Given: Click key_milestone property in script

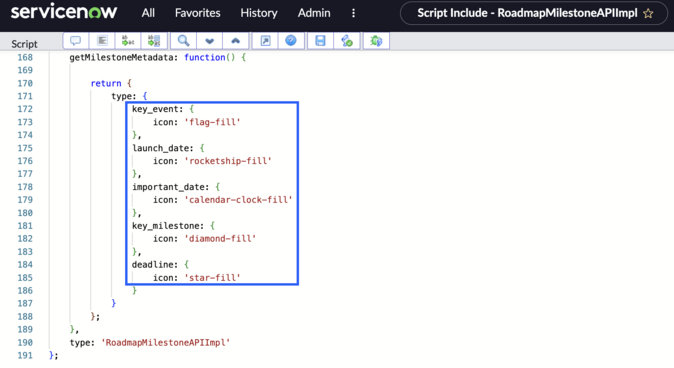Looking at the screenshot, I should tap(165, 226).
